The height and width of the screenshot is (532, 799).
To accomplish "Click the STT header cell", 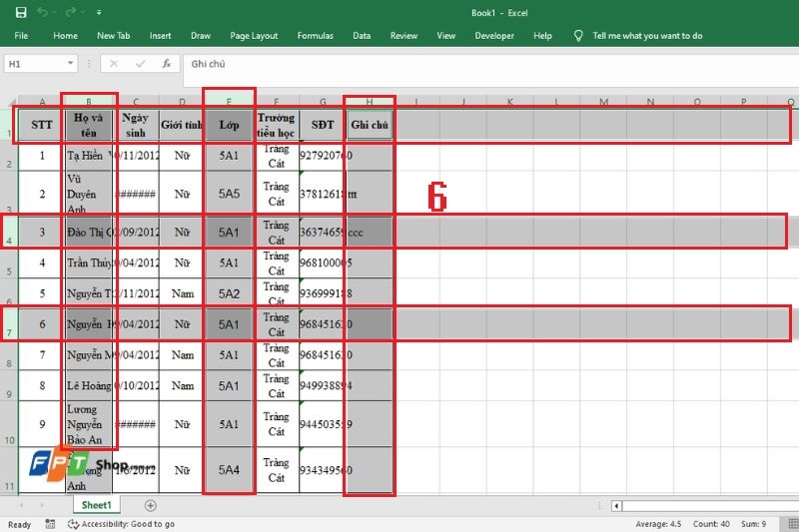I will (x=42, y=125).
